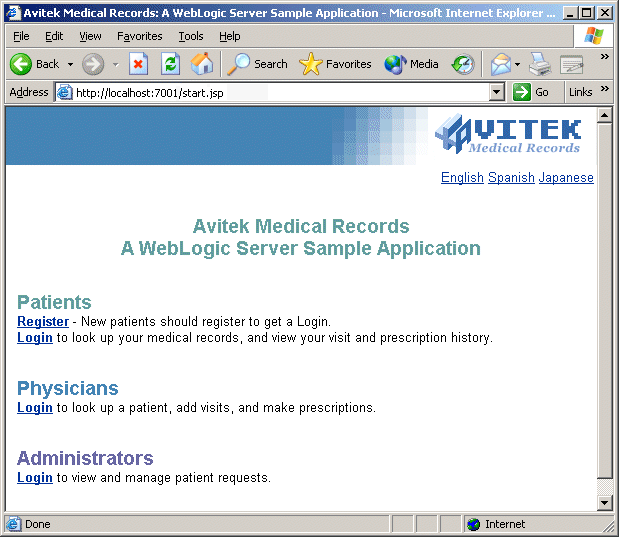
Task: Click the Windows flag logo icon
Action: pyautogui.click(x=594, y=36)
